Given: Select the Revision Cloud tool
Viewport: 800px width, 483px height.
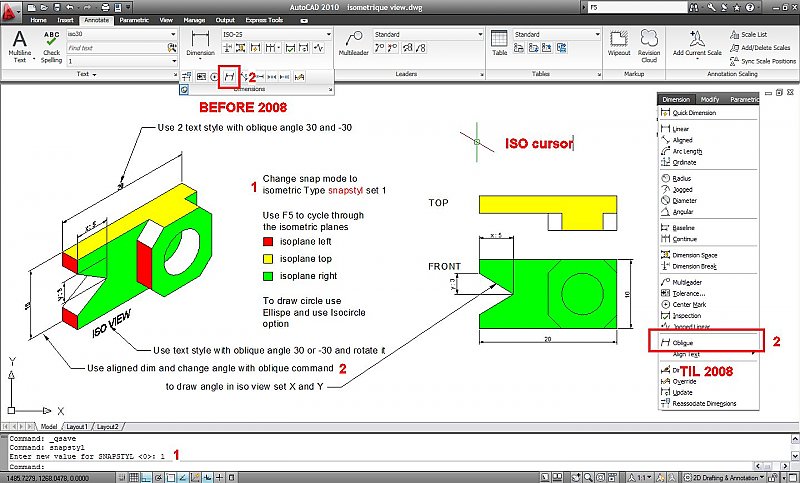Looking at the screenshot, I should (649, 46).
